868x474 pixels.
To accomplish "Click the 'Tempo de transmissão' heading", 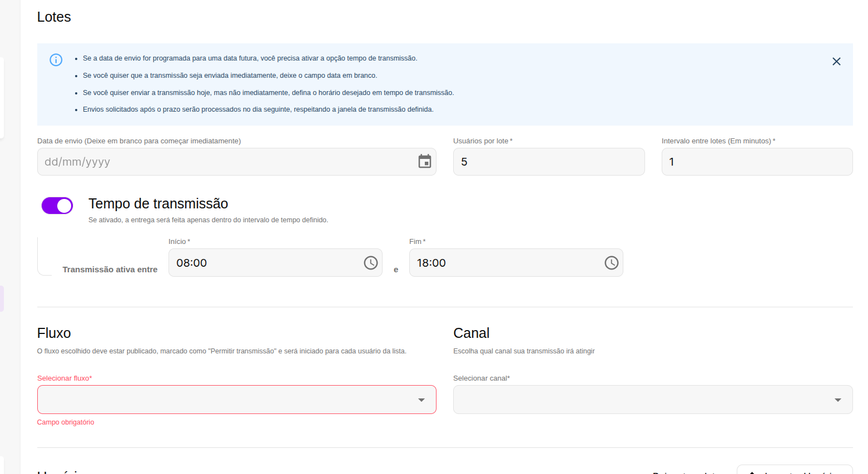I will click(158, 204).
